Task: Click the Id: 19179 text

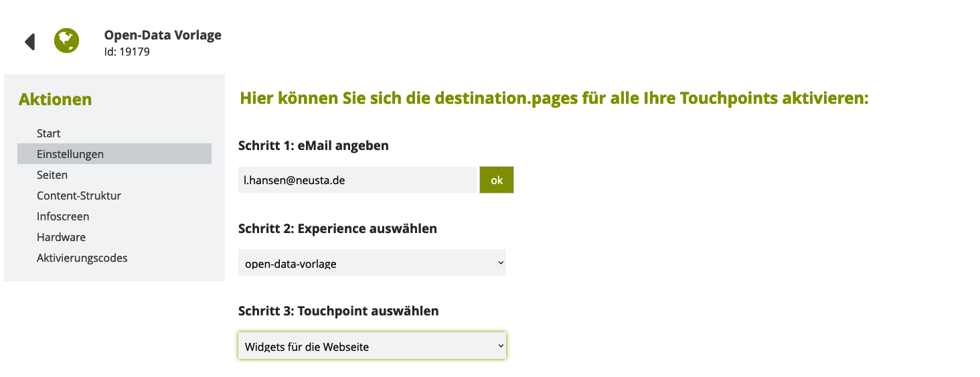Action: [127, 52]
